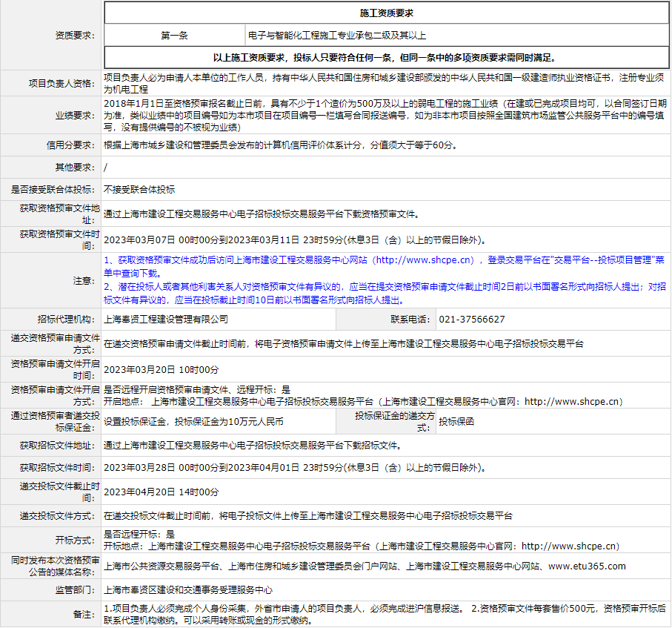Click the 电子与智能化工程施工专业承包二级及其以上 requirement text
This screenshot has width=672, height=628.
(337, 36)
